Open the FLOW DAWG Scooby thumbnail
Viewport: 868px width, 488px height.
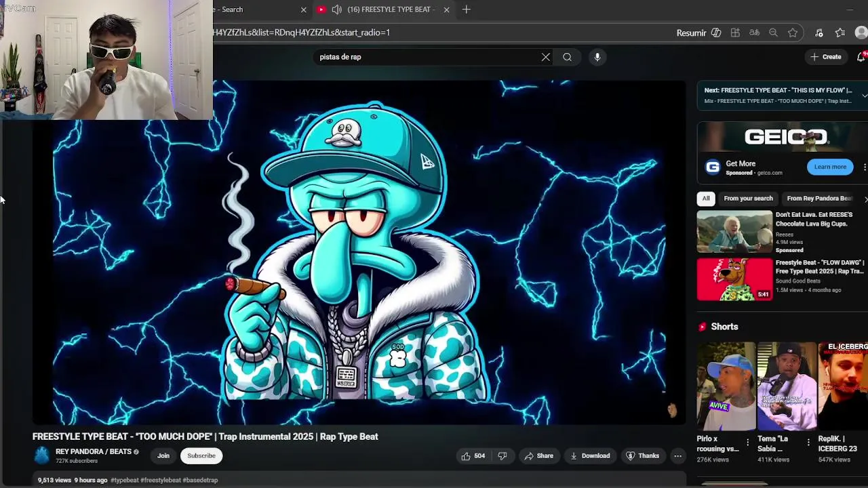click(x=734, y=279)
